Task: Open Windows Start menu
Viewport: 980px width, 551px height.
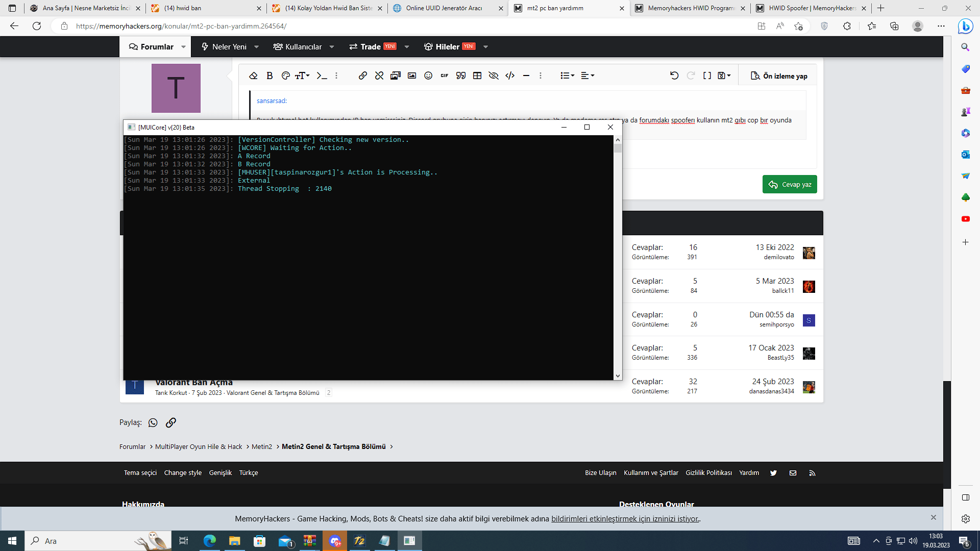Action: [x=12, y=541]
